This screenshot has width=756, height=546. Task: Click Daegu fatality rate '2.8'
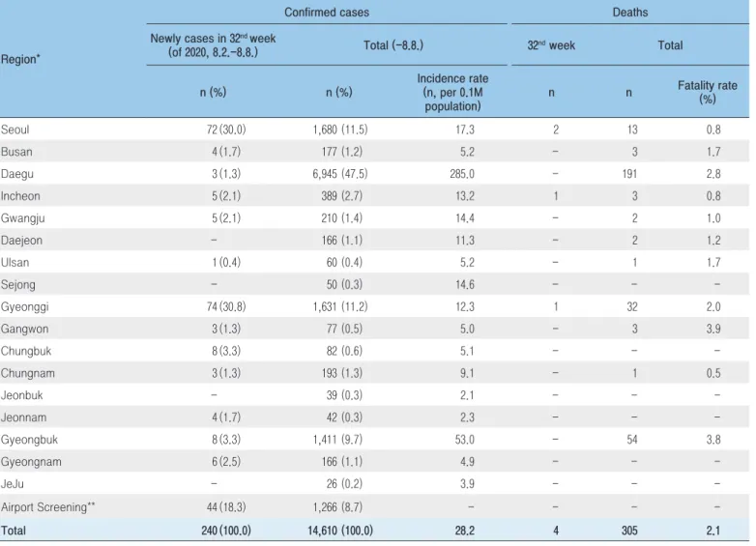coord(713,174)
